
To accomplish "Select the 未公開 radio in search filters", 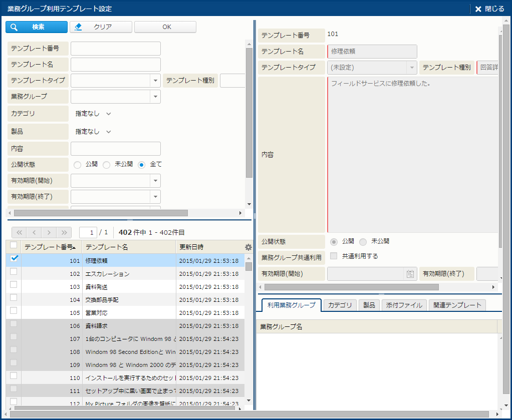I will click(x=107, y=165).
